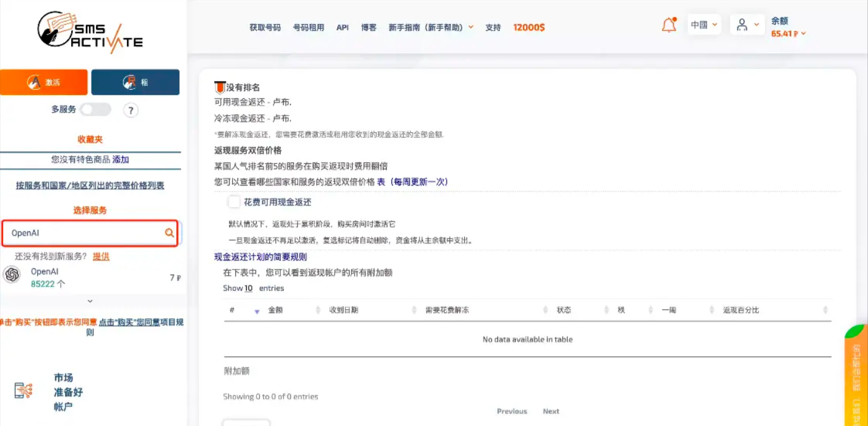This screenshot has height=426, width=868.
Task: Click the question mark help icon
Action: coord(131,110)
